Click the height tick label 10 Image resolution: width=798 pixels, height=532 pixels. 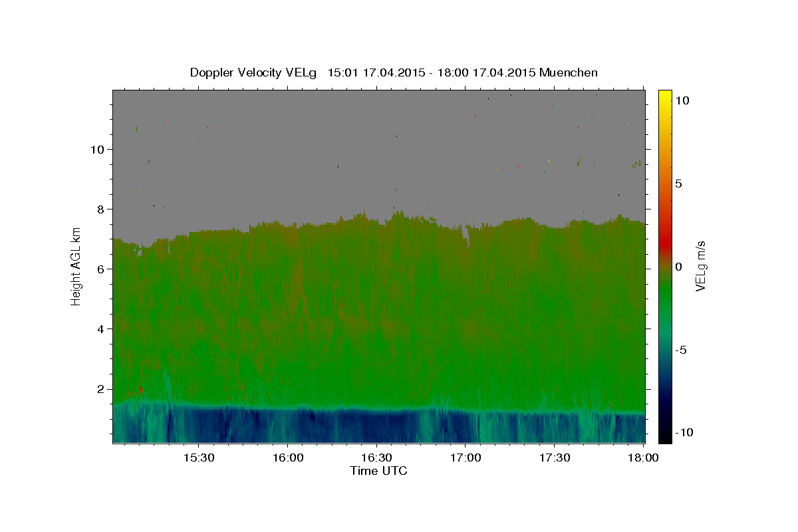point(97,149)
